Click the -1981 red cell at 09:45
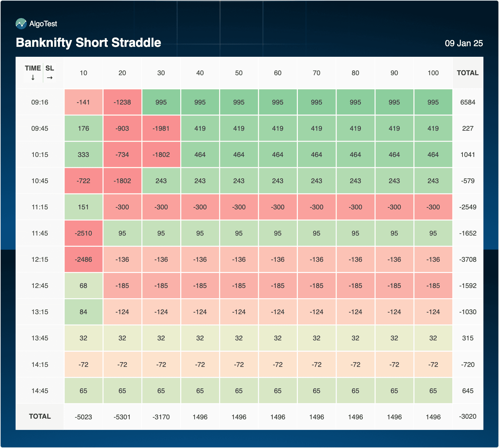Viewport: 499px width, 448px height. [161, 129]
